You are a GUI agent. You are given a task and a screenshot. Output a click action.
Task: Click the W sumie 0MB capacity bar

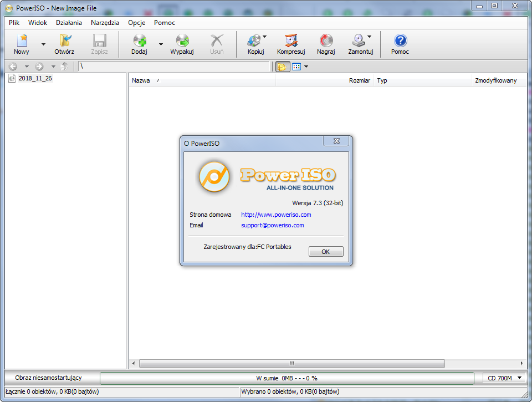point(287,378)
